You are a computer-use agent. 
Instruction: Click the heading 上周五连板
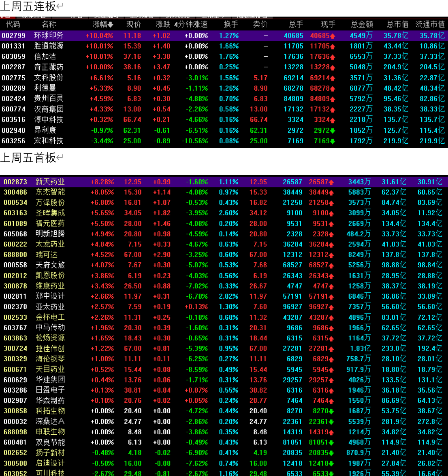28,6
